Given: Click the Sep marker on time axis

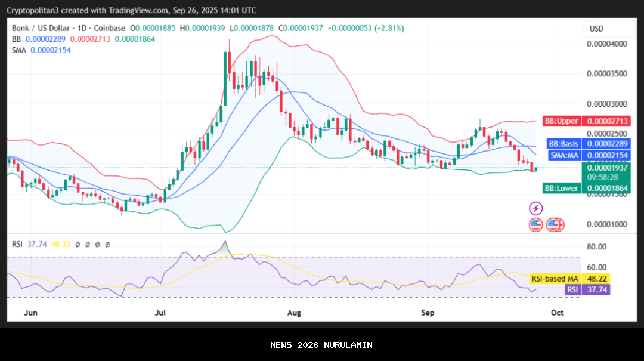Looking at the screenshot, I should tap(427, 313).
